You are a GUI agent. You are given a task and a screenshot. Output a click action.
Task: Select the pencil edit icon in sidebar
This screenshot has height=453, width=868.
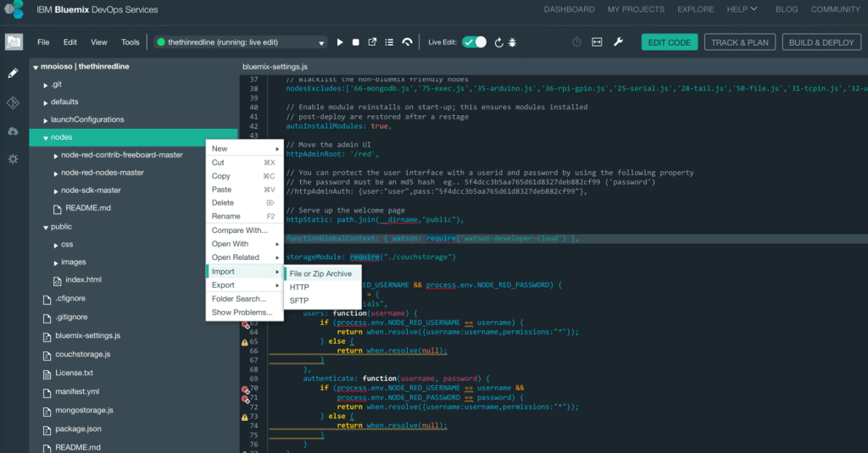13,73
